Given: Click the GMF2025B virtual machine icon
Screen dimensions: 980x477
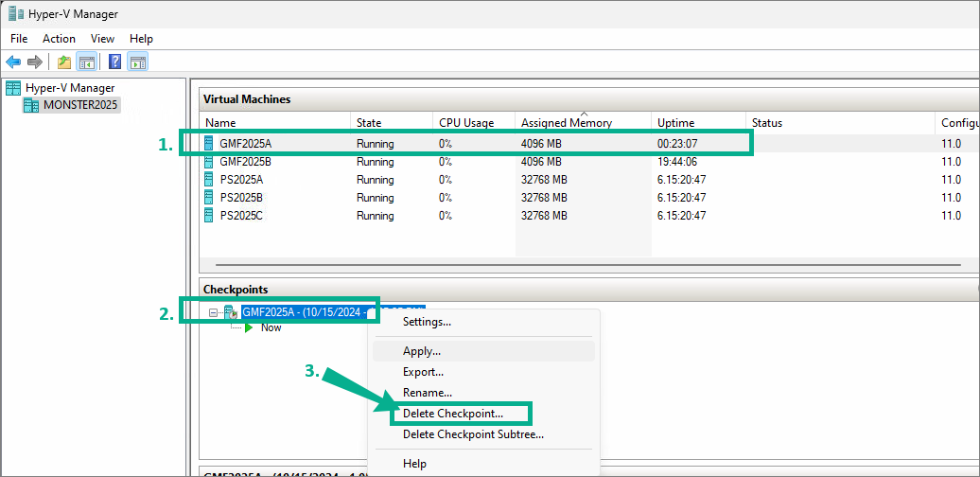Looking at the screenshot, I should click(209, 162).
